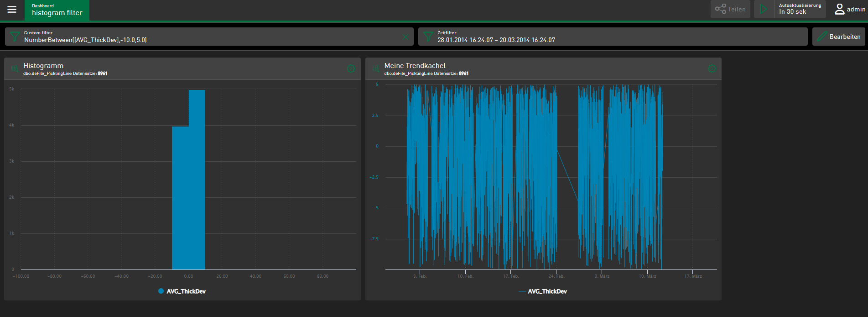This screenshot has height=317, width=868.
Task: Click the Custom filter funnel icon
Action: (x=15, y=37)
